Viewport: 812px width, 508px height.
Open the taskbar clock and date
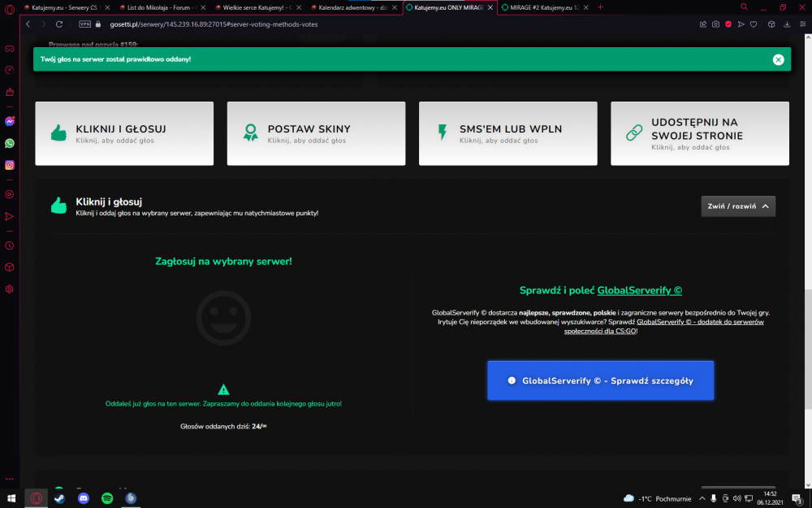(x=770, y=498)
